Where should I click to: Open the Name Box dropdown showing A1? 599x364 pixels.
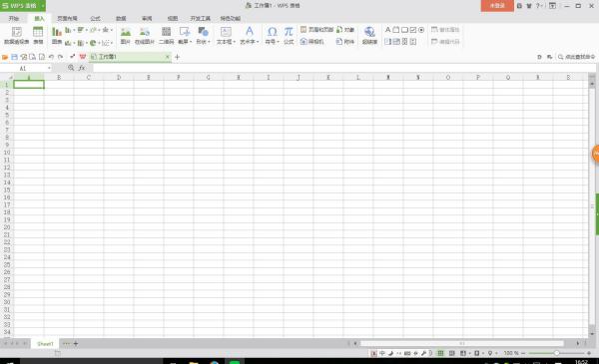[49, 68]
